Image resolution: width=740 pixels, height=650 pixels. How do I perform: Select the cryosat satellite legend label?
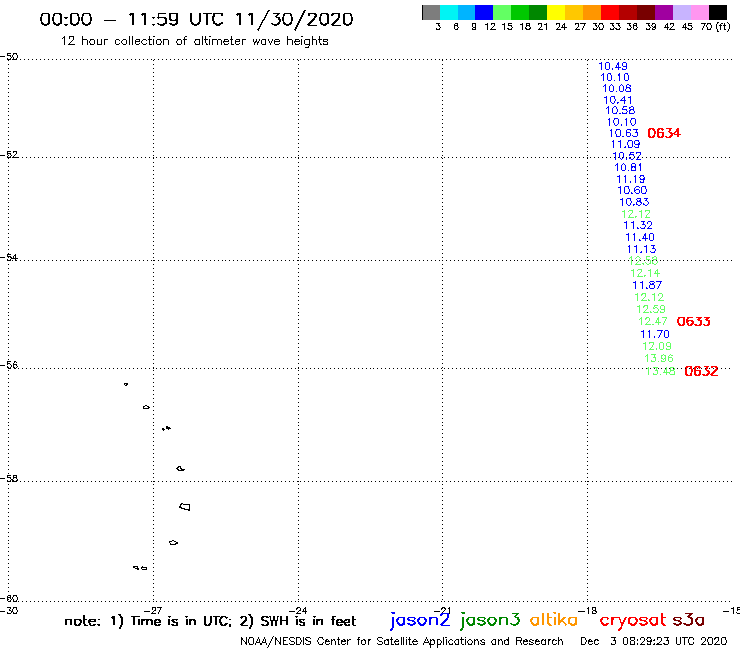click(x=632, y=620)
